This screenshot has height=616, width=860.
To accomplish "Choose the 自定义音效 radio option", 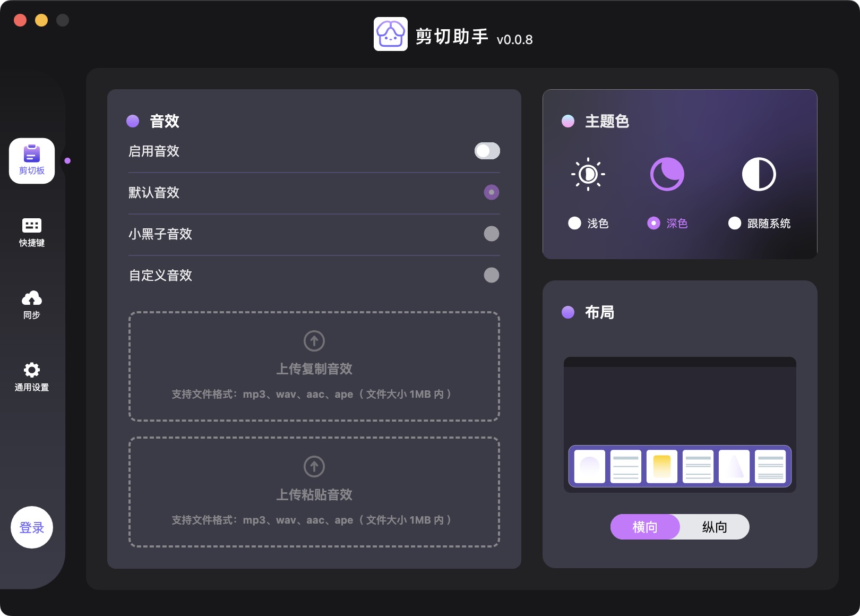I will coord(492,275).
